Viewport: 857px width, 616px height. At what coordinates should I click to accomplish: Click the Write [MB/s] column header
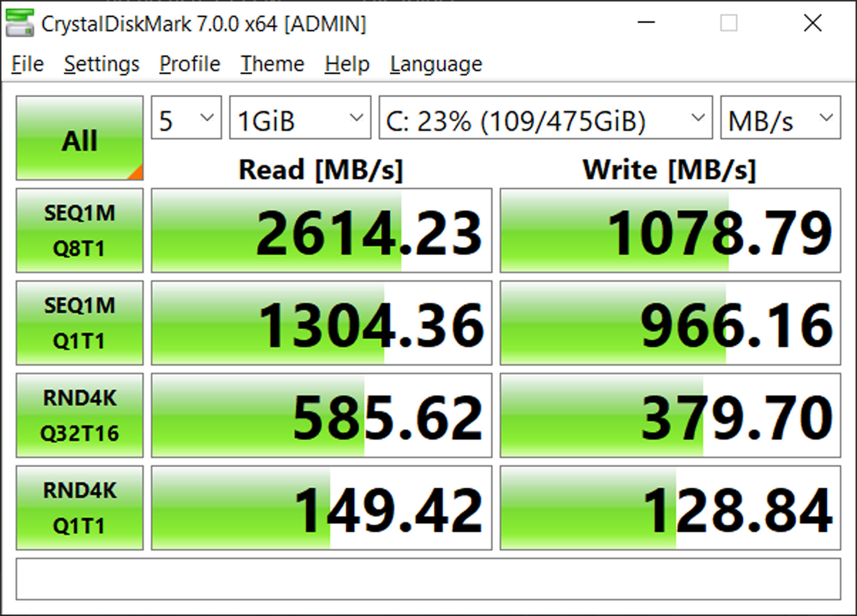[x=669, y=170]
